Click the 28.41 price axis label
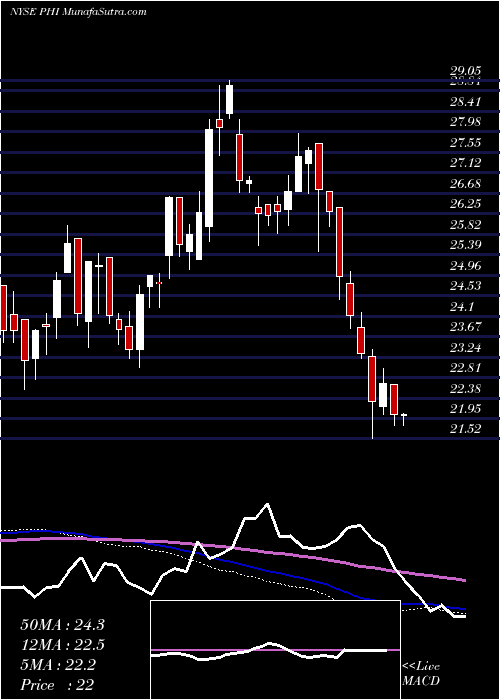500x700 pixels. (465, 102)
